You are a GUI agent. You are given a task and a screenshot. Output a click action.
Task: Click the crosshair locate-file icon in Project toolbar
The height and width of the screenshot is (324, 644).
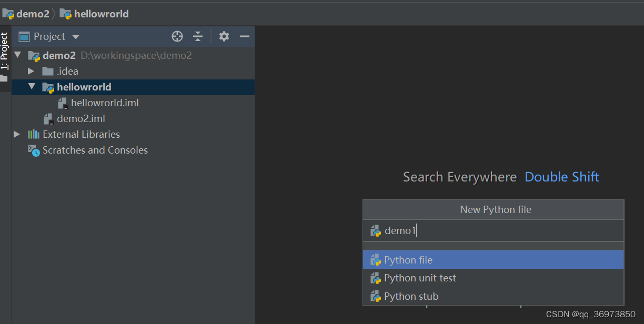click(177, 36)
